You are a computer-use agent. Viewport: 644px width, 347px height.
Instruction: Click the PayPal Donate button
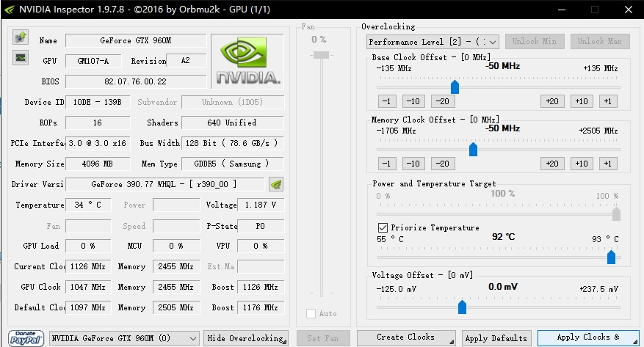[26, 338]
